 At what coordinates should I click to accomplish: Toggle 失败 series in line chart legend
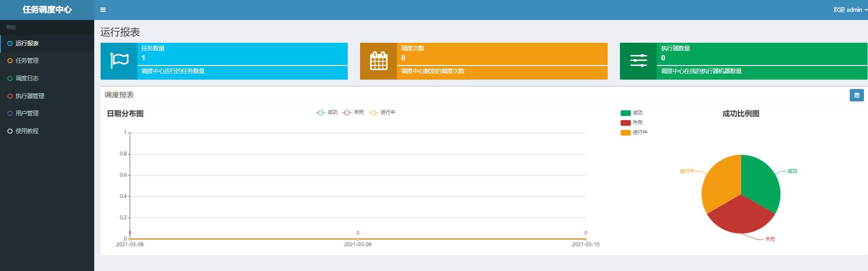[x=353, y=112]
